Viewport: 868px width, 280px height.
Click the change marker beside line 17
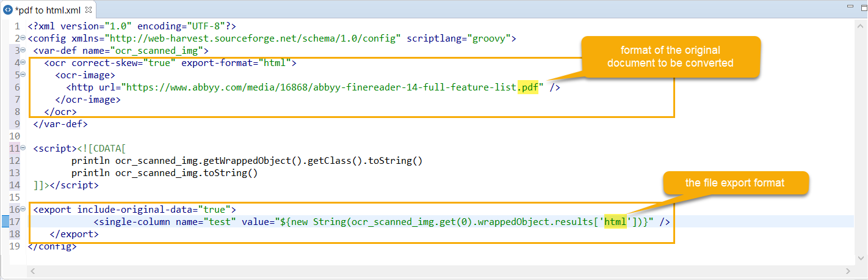click(5, 222)
